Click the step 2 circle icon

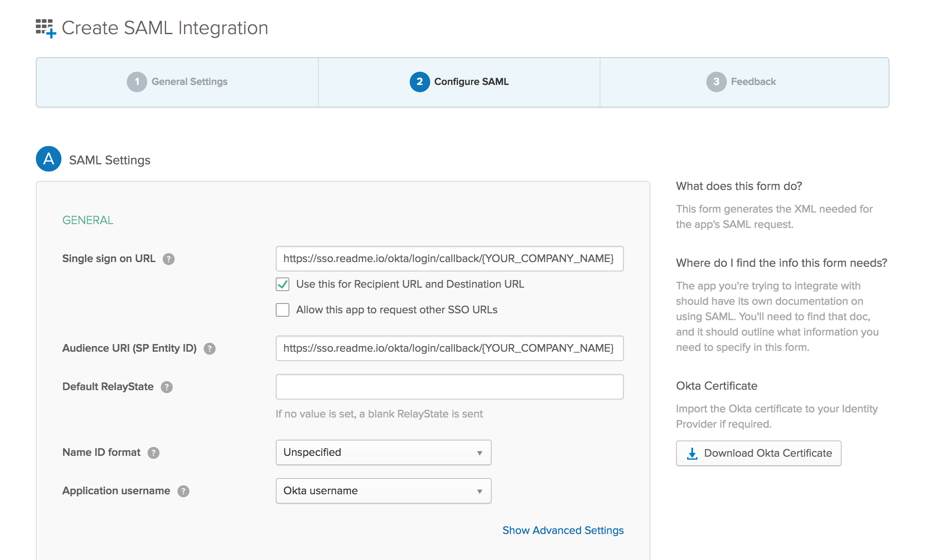420,82
